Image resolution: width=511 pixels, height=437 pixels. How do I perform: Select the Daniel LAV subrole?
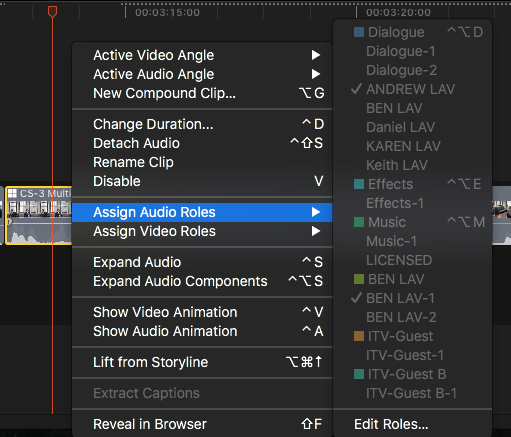click(x=413, y=127)
